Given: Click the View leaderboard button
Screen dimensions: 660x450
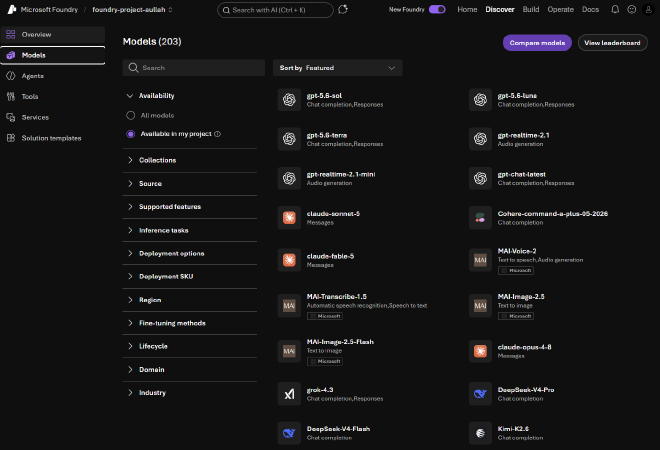Looking at the screenshot, I should click(x=612, y=43).
